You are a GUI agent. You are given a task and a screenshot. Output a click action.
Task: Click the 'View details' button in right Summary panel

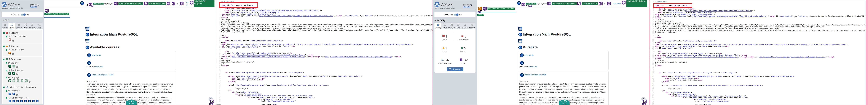[x=455, y=69]
